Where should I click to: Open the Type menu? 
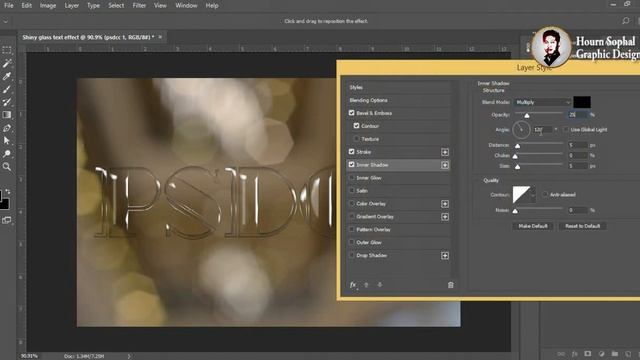[x=93, y=6]
